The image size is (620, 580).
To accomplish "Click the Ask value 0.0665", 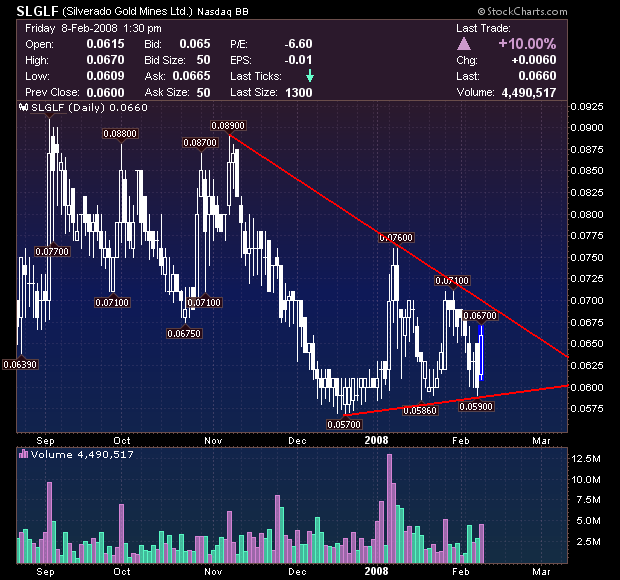I will (192, 76).
